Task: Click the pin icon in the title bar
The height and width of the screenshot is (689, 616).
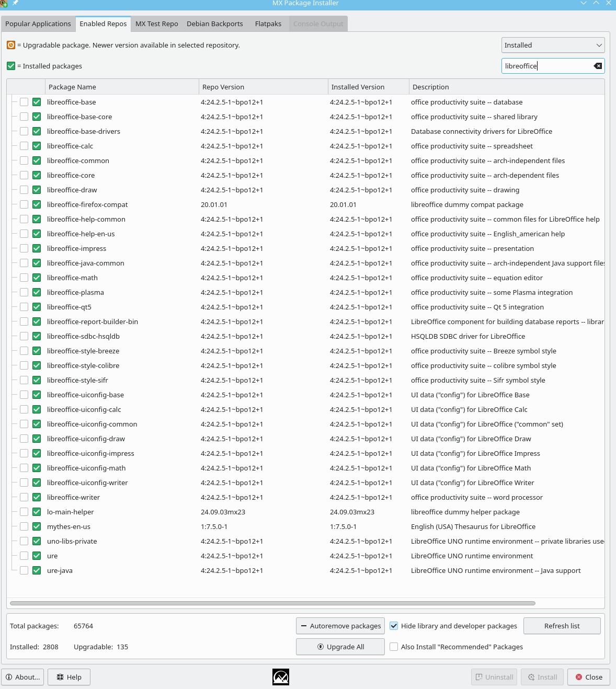Action: click(x=15, y=3)
